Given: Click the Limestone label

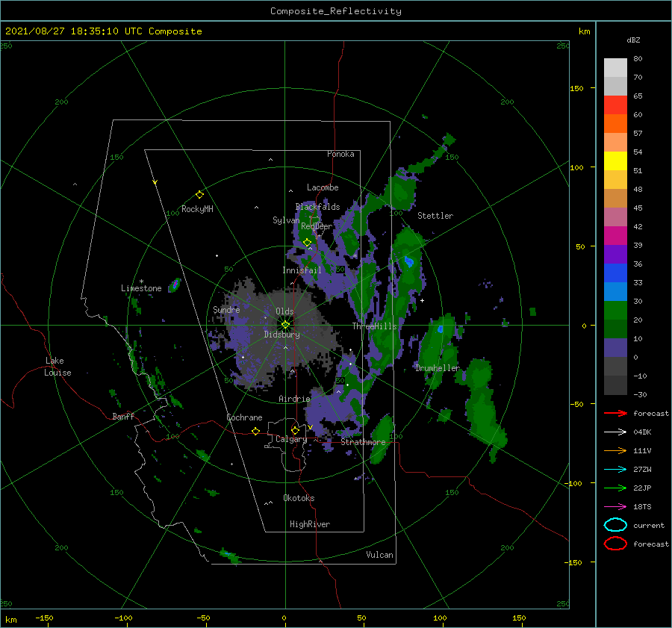Looking at the screenshot, I should 141,288.
